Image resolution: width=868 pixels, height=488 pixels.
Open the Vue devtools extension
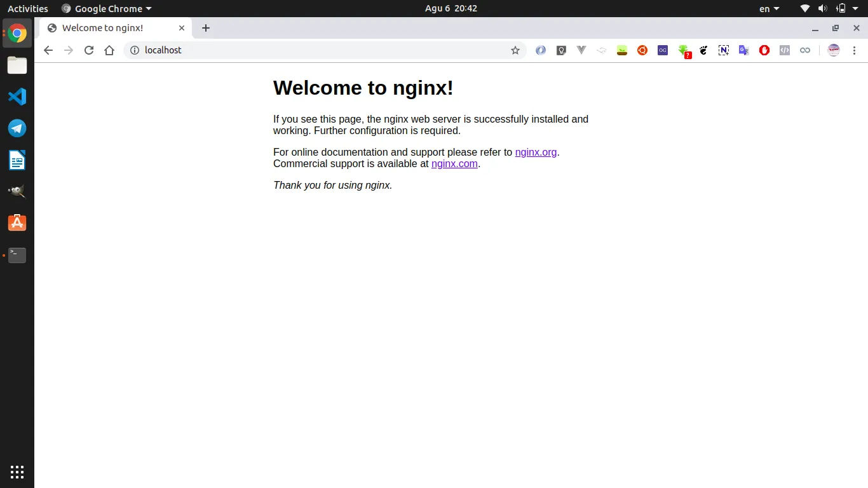click(581, 50)
